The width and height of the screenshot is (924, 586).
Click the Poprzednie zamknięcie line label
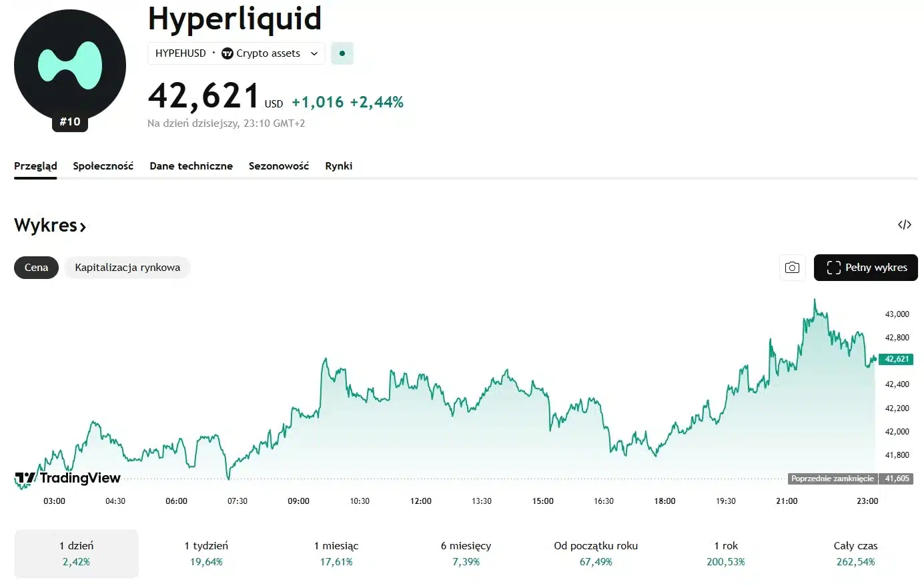coord(832,479)
